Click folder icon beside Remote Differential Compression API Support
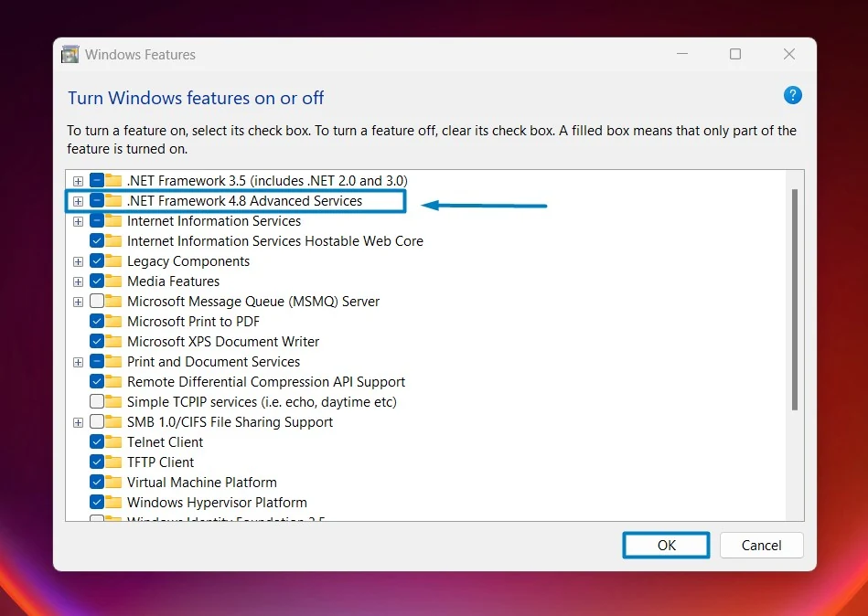The width and height of the screenshot is (868, 616). tap(113, 381)
